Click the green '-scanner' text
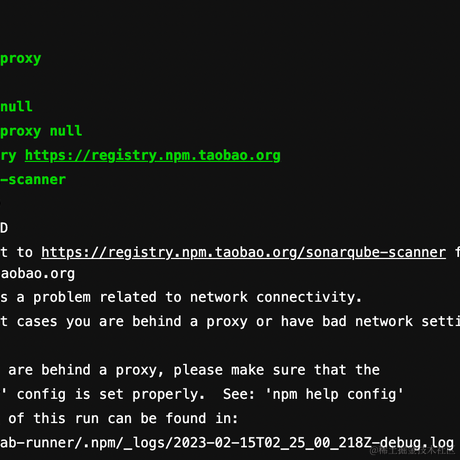 coord(33,180)
